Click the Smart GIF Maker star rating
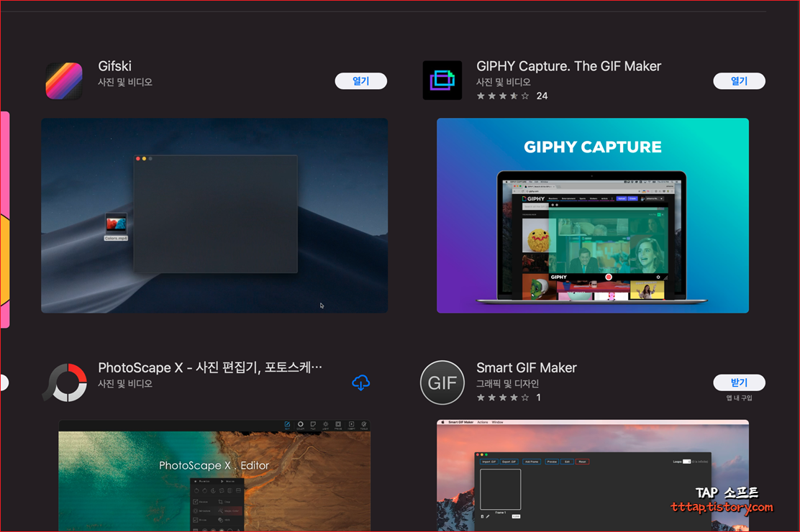Viewport: 800px width, 532px height. point(503,398)
